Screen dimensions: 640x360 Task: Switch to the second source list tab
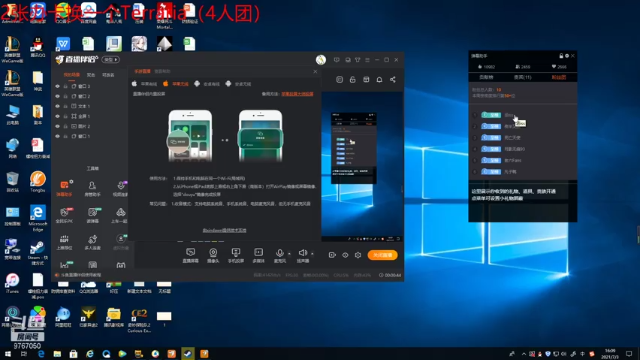(x=91, y=75)
